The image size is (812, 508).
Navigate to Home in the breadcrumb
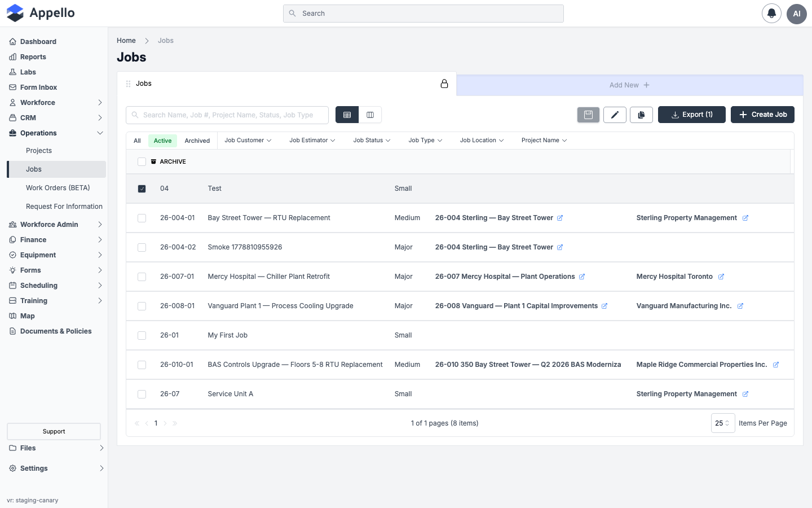(126, 41)
